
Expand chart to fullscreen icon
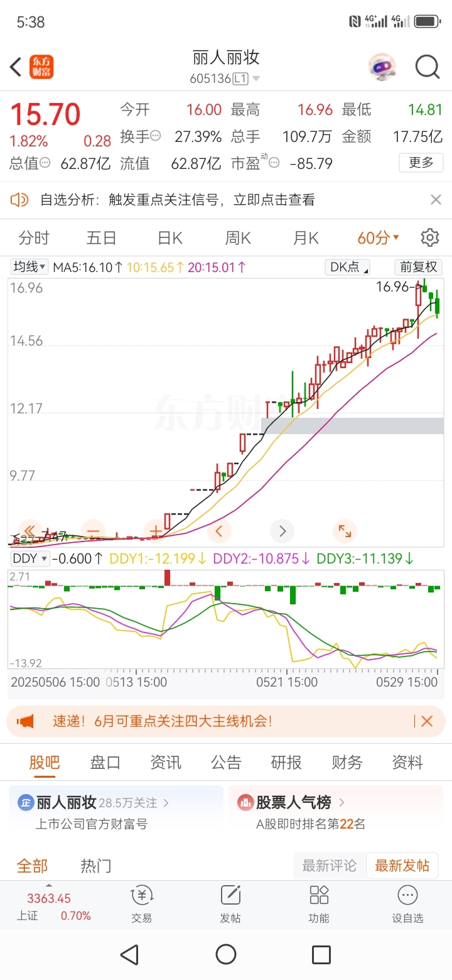[345, 531]
